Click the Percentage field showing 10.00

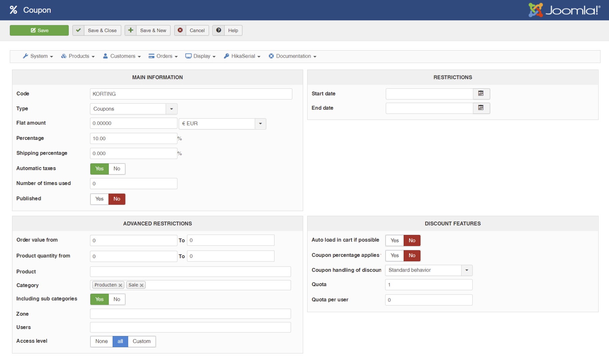point(134,139)
